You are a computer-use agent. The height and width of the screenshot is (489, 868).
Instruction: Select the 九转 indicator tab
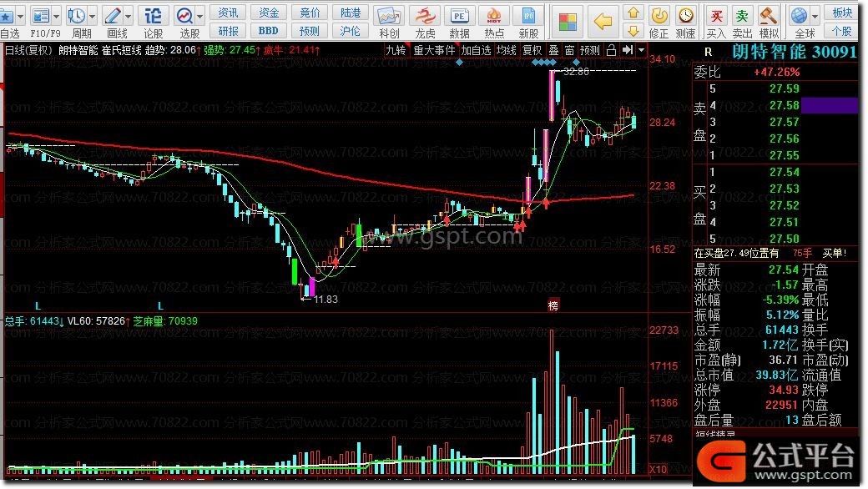pyautogui.click(x=396, y=50)
